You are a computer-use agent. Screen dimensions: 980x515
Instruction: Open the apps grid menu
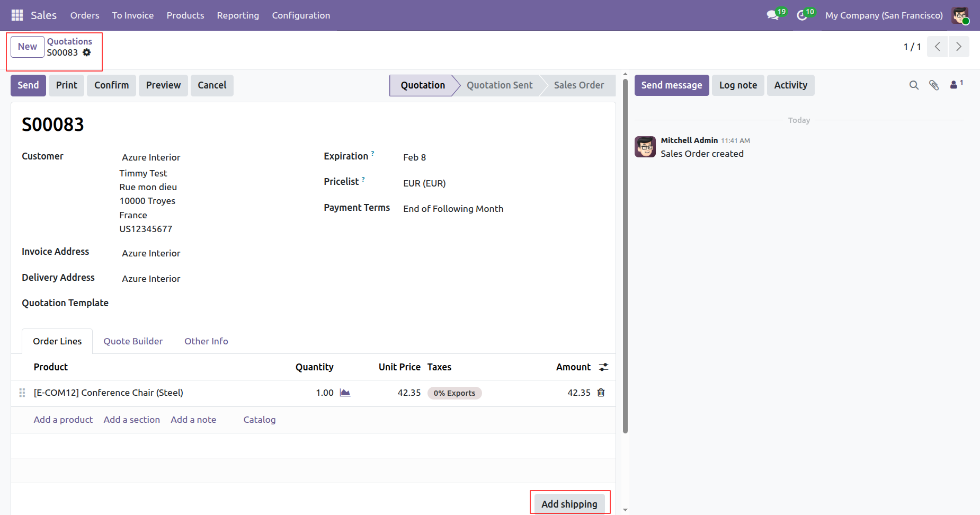pos(17,15)
